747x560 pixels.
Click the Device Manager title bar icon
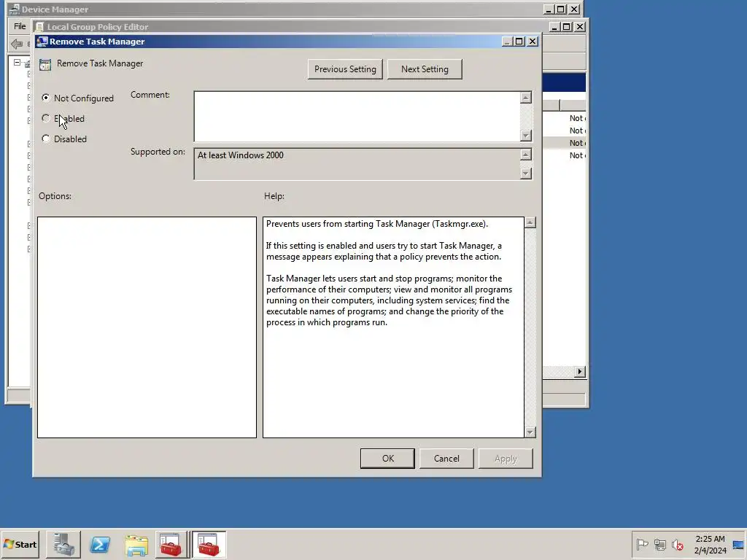tap(15, 9)
